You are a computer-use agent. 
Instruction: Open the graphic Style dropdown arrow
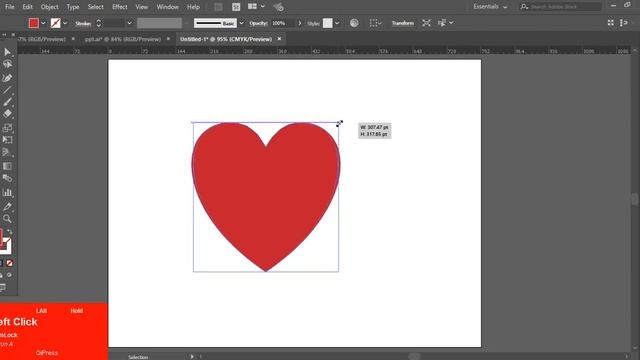pos(337,23)
